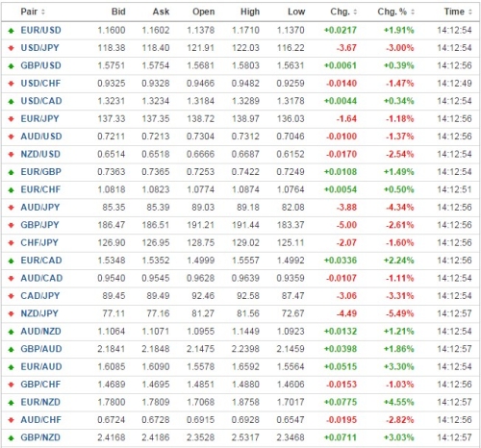Open the GBP/CHF pair link

click(x=40, y=385)
